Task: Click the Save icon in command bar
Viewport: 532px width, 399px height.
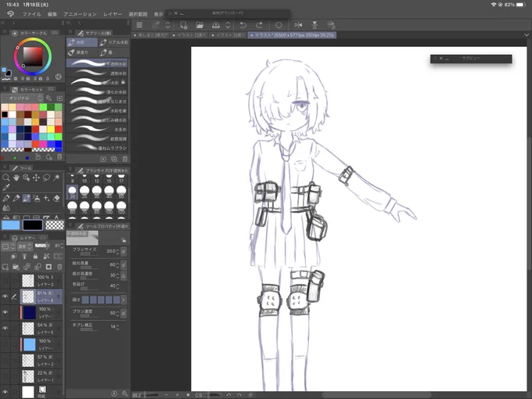Action: tap(216, 25)
